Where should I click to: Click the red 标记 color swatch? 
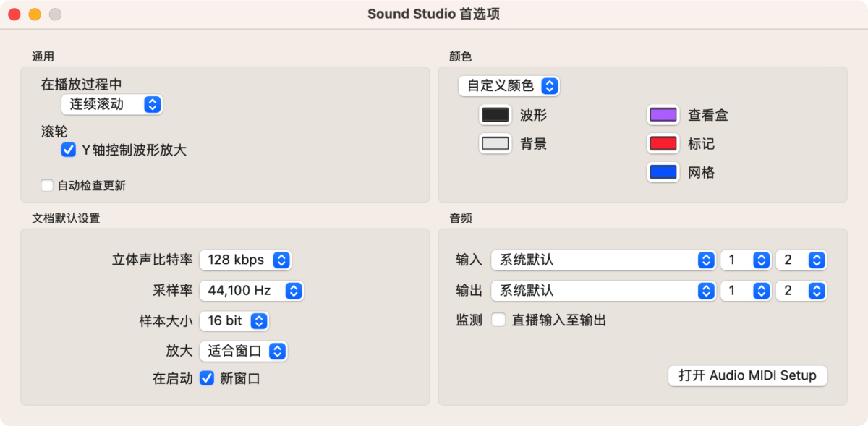pos(663,144)
